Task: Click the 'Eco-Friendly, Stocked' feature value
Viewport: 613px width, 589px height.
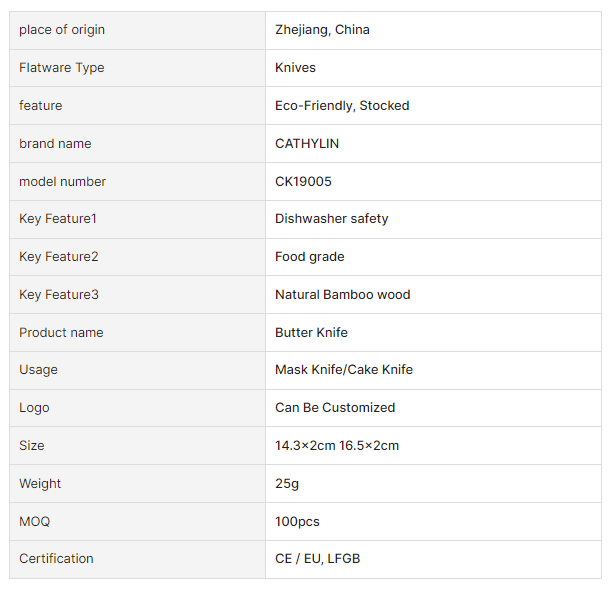Action: pyautogui.click(x=342, y=106)
